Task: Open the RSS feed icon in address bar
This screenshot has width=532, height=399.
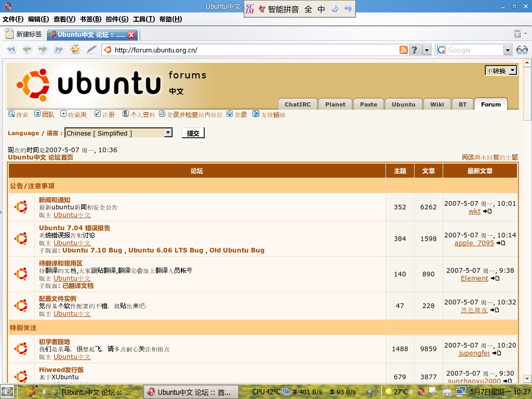Action: click(403, 50)
